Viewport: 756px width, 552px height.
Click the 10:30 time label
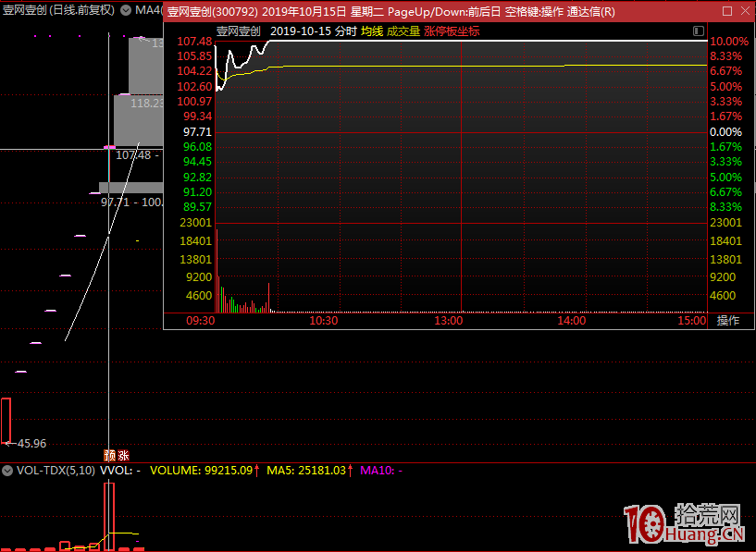point(324,321)
